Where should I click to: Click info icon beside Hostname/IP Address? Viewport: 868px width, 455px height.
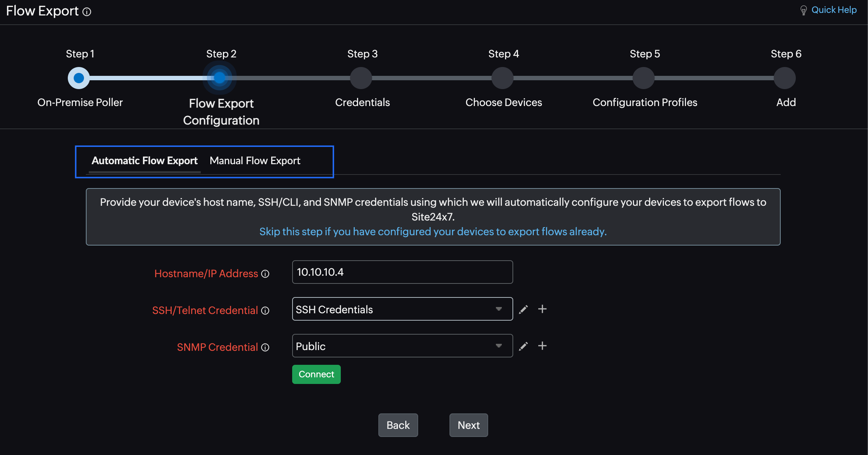[x=265, y=274]
